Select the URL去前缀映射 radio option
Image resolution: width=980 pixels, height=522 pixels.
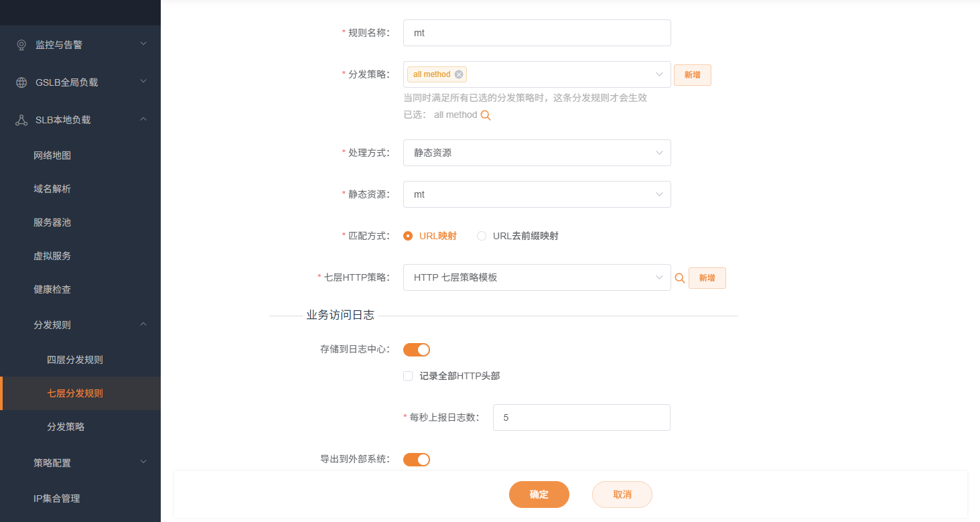click(481, 235)
